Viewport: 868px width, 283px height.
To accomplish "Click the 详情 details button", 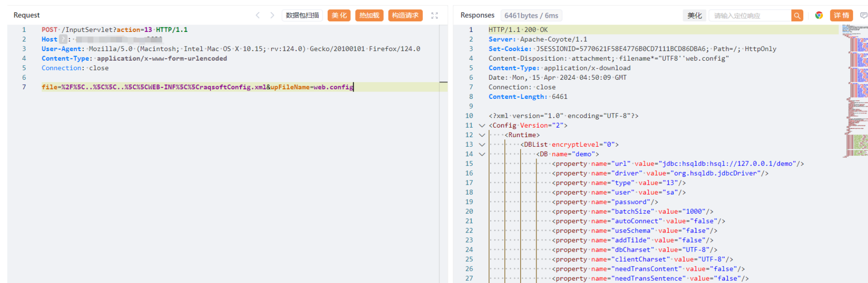I will (841, 15).
